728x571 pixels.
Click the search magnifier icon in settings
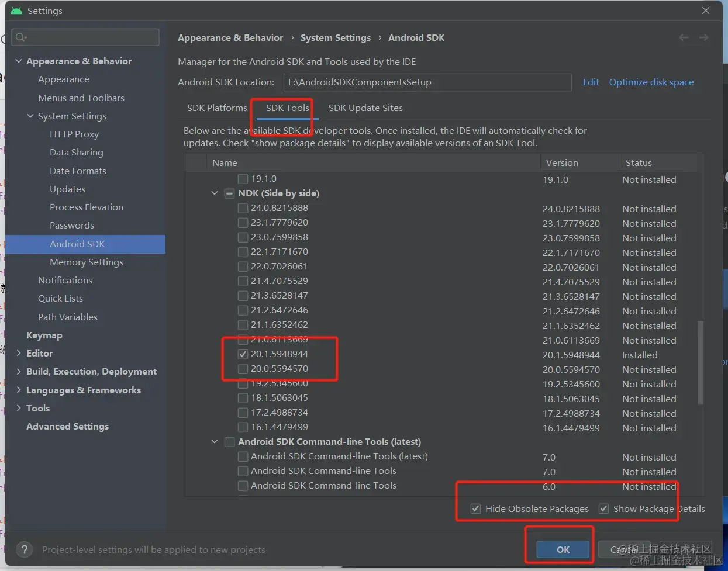pos(21,37)
